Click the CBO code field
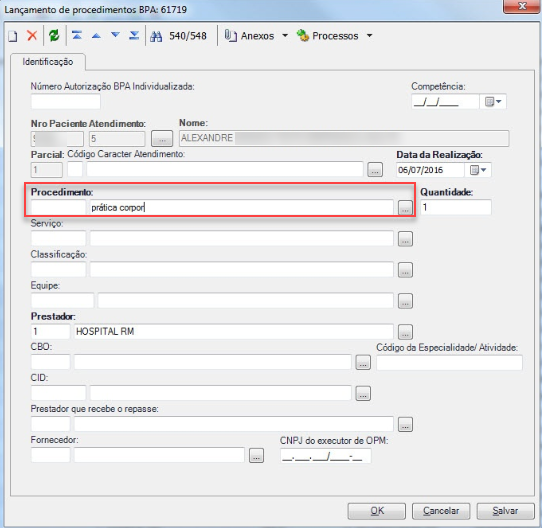 [50, 362]
